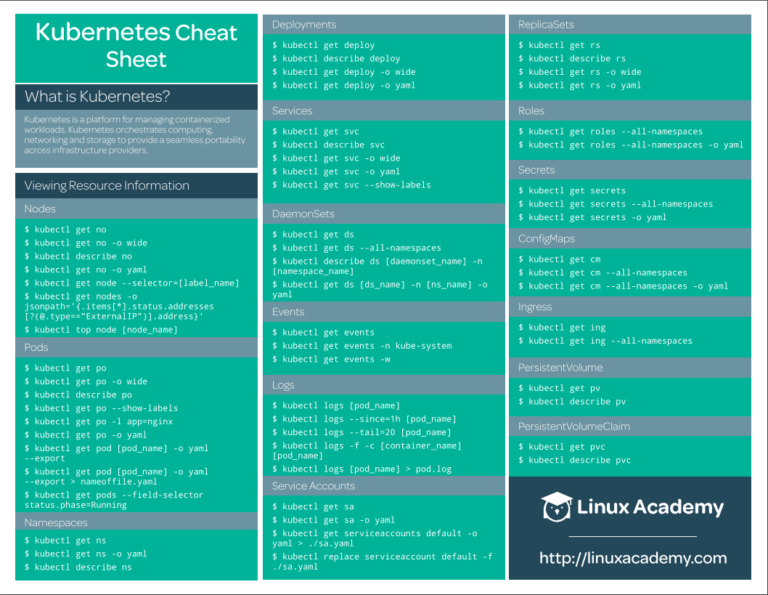Select the Pods section header
The width and height of the screenshot is (768, 595).
coord(37,347)
